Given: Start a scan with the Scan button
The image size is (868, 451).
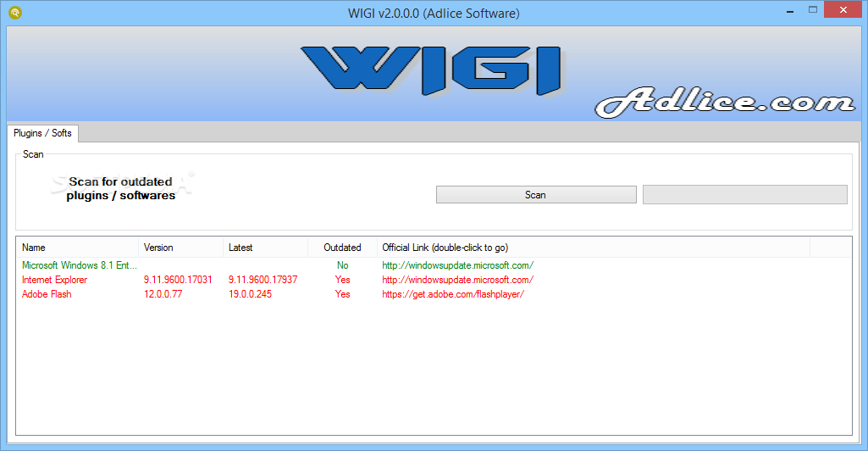Looking at the screenshot, I should [x=536, y=194].
